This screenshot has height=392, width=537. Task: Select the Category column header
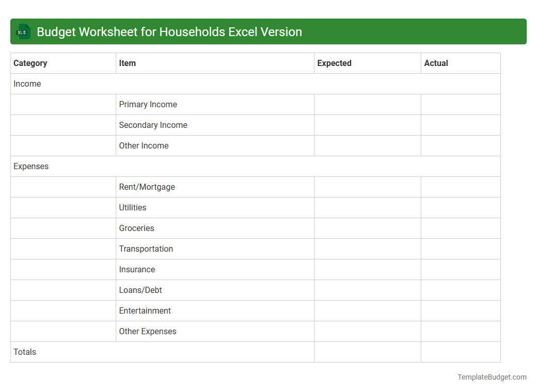pos(30,63)
